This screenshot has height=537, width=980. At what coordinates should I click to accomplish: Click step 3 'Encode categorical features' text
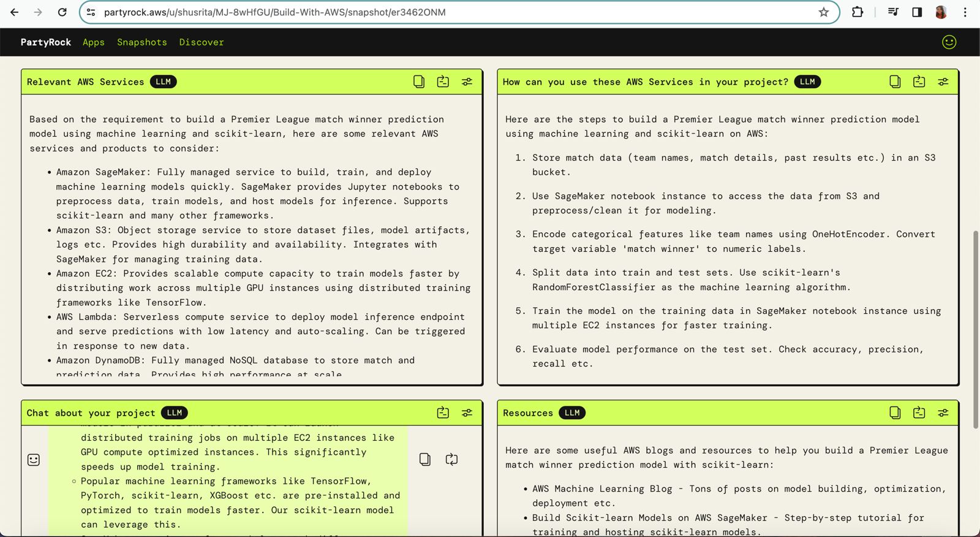click(734, 242)
